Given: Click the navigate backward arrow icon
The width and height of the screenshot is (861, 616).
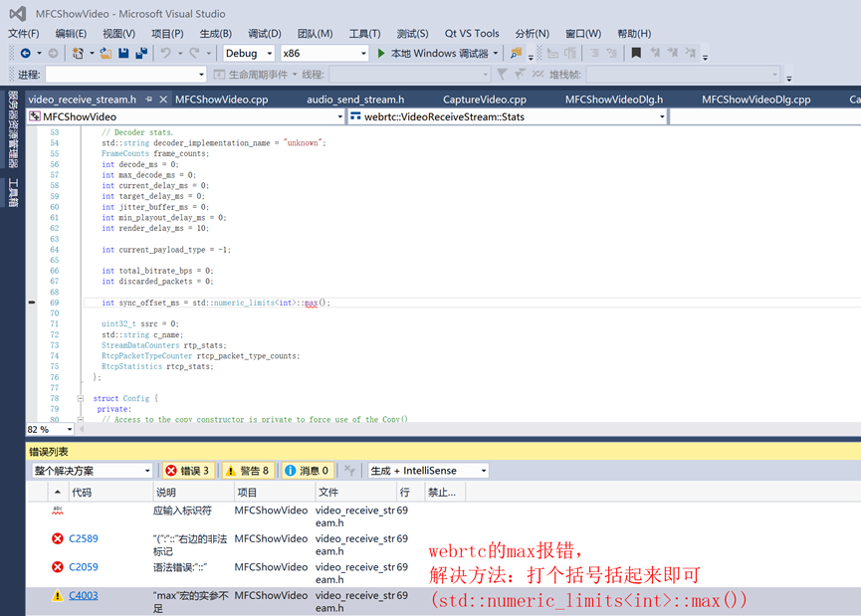Looking at the screenshot, I should [25, 54].
